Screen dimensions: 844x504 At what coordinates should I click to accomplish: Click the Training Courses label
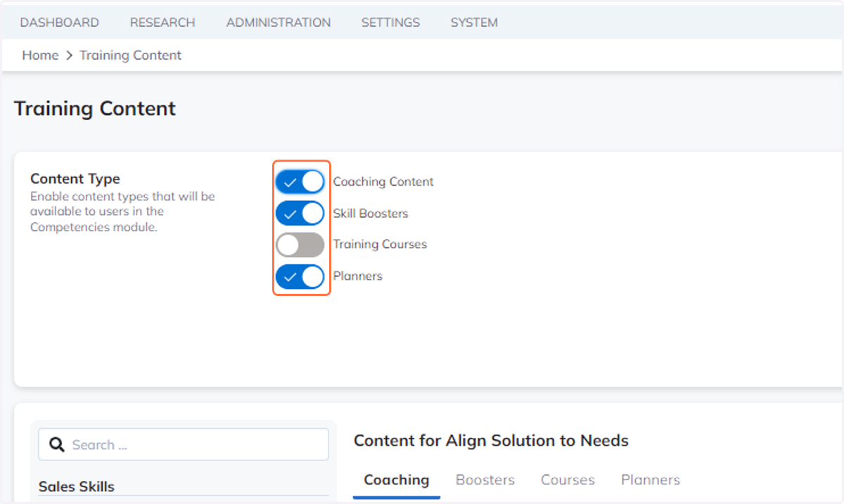pos(380,245)
